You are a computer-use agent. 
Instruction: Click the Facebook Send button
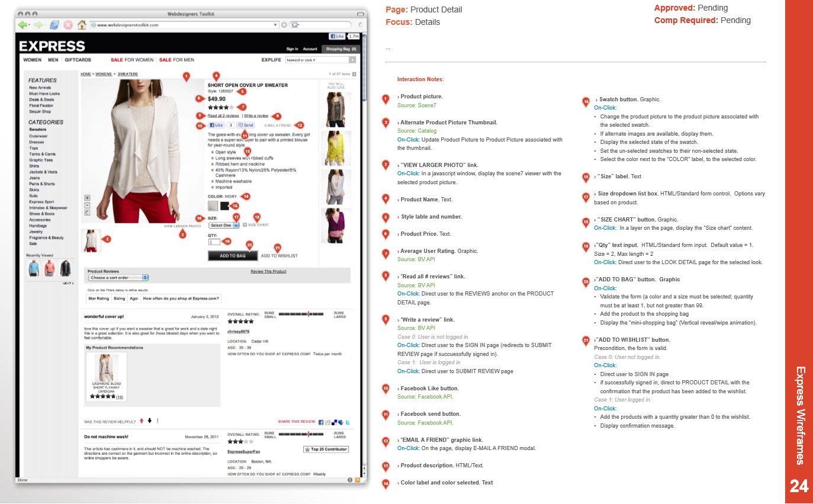[x=245, y=126]
